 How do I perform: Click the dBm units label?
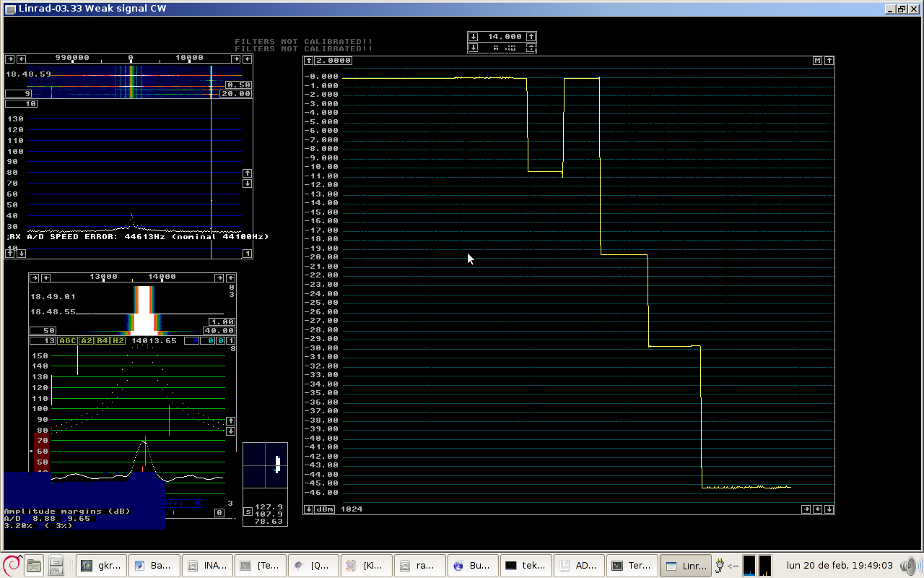tap(326, 509)
